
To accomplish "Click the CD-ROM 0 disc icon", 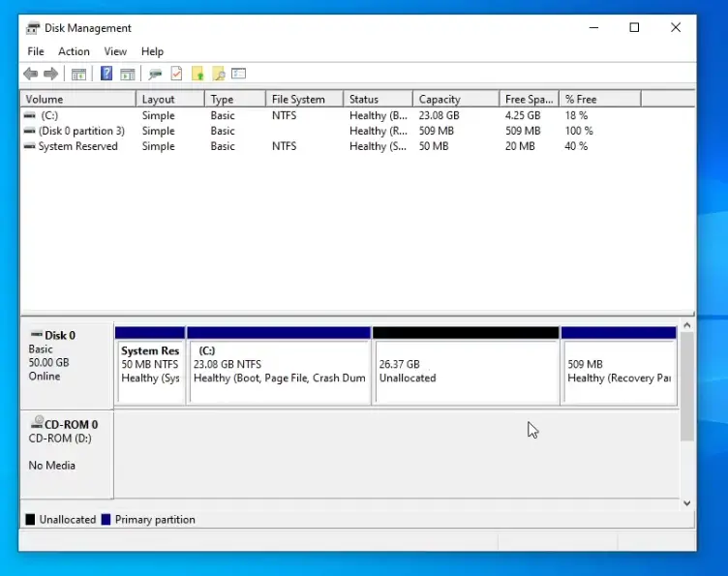I will pyautogui.click(x=37, y=422).
